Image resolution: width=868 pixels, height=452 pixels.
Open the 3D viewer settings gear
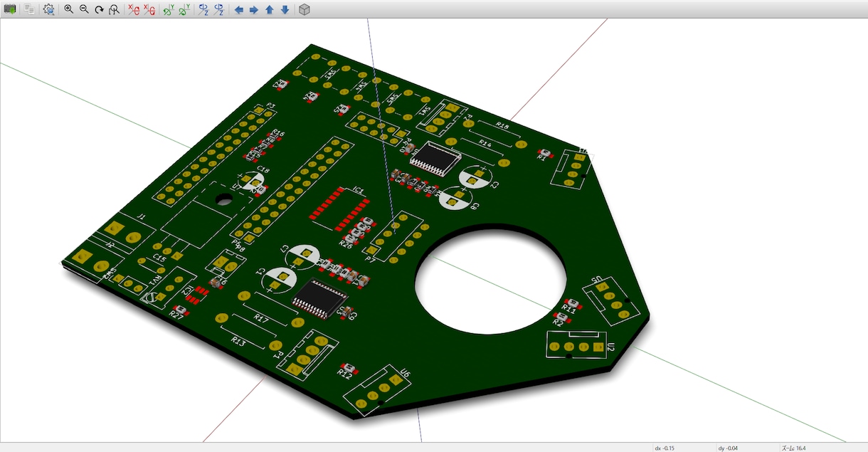[49, 9]
